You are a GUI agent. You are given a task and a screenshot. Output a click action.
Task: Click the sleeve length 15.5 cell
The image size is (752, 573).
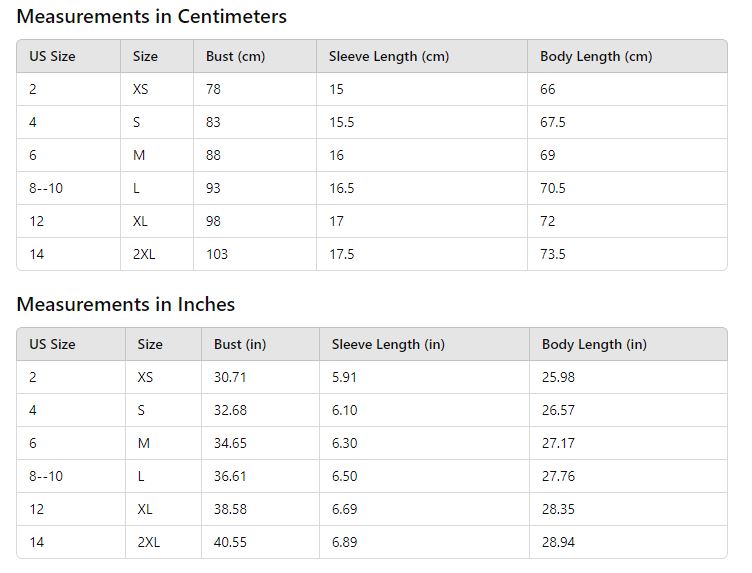pos(341,123)
